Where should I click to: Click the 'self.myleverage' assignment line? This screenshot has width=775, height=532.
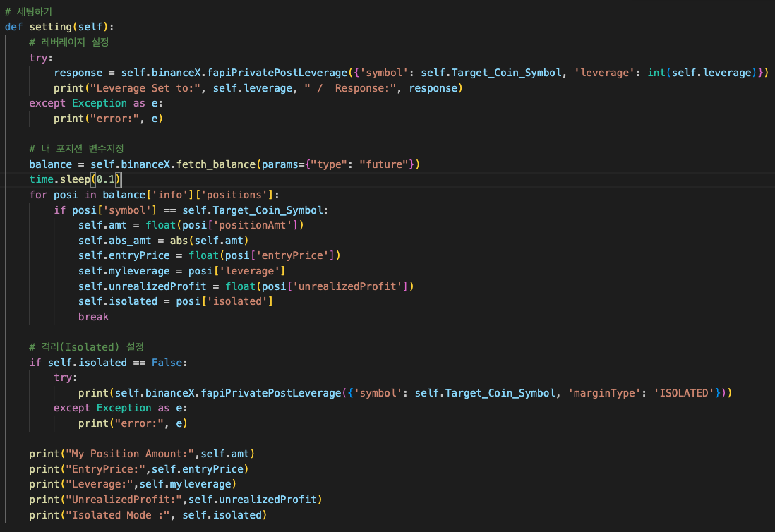[x=181, y=271]
